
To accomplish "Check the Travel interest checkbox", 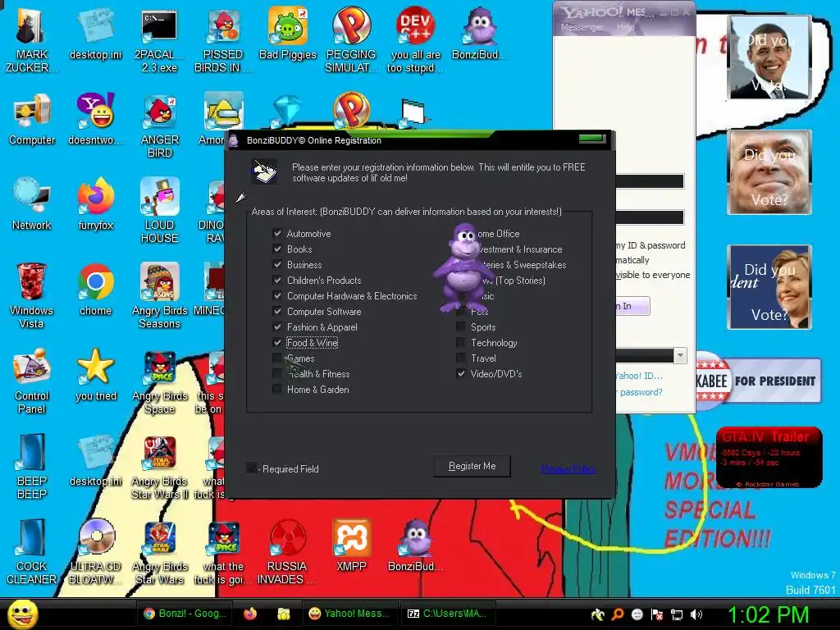I will pyautogui.click(x=461, y=358).
